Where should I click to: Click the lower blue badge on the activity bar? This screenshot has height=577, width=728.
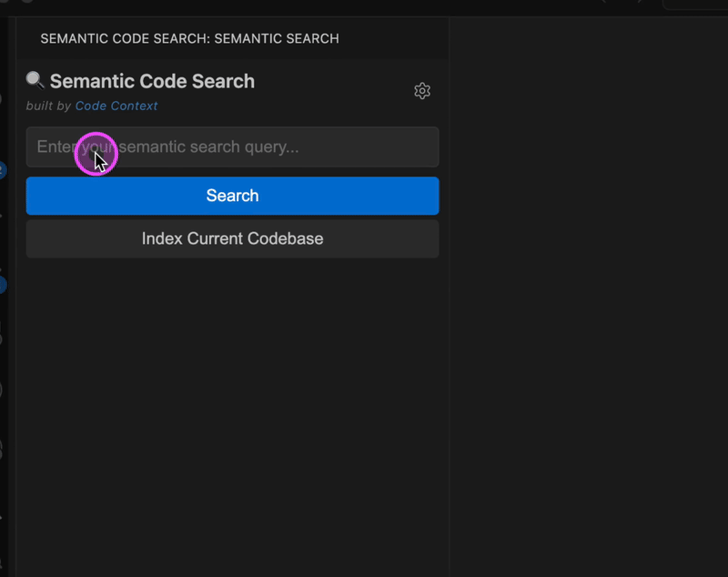coord(3,285)
